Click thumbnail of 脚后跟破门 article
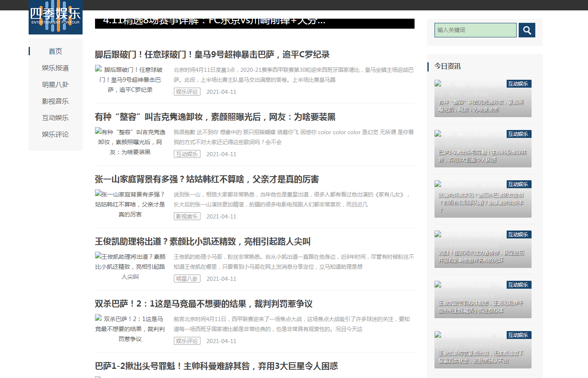Screen dimensions: 588x378 click(130, 79)
